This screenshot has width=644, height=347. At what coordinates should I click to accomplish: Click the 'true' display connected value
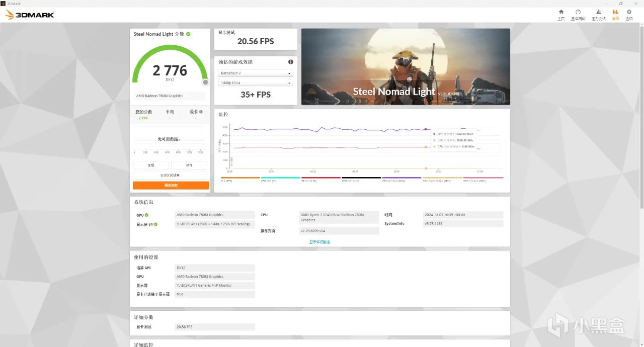215,294
